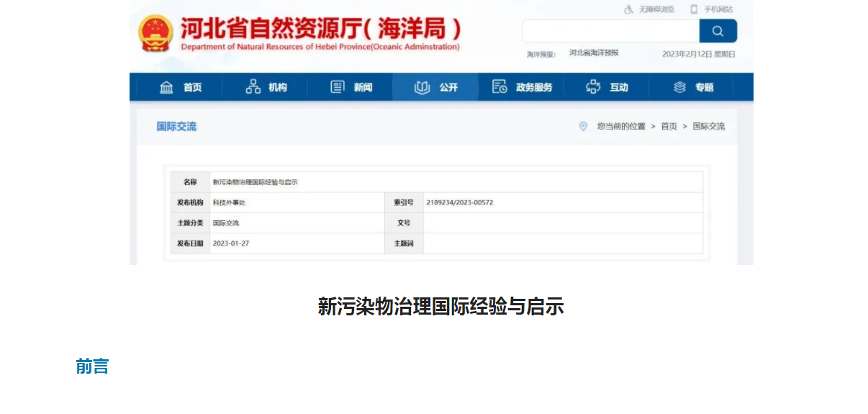Click the 政务服务 document icon
The height and width of the screenshot is (414, 868).
499,87
